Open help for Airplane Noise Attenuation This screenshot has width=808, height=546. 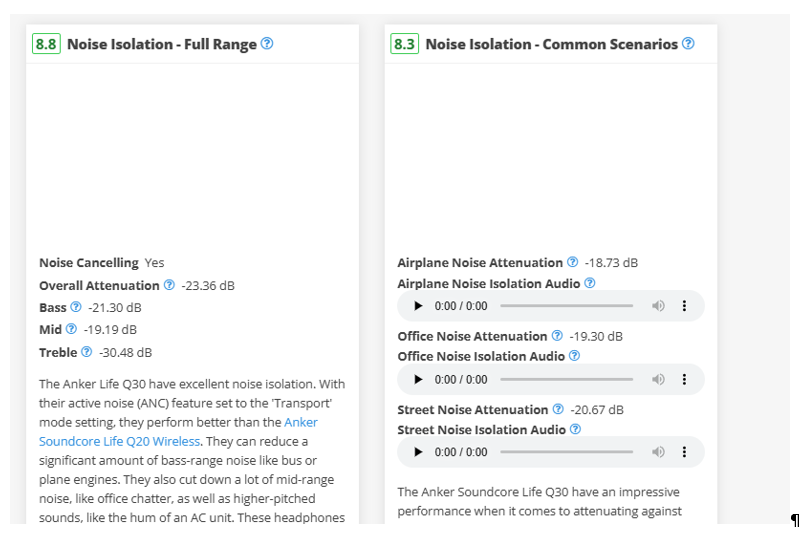pyautogui.click(x=573, y=262)
